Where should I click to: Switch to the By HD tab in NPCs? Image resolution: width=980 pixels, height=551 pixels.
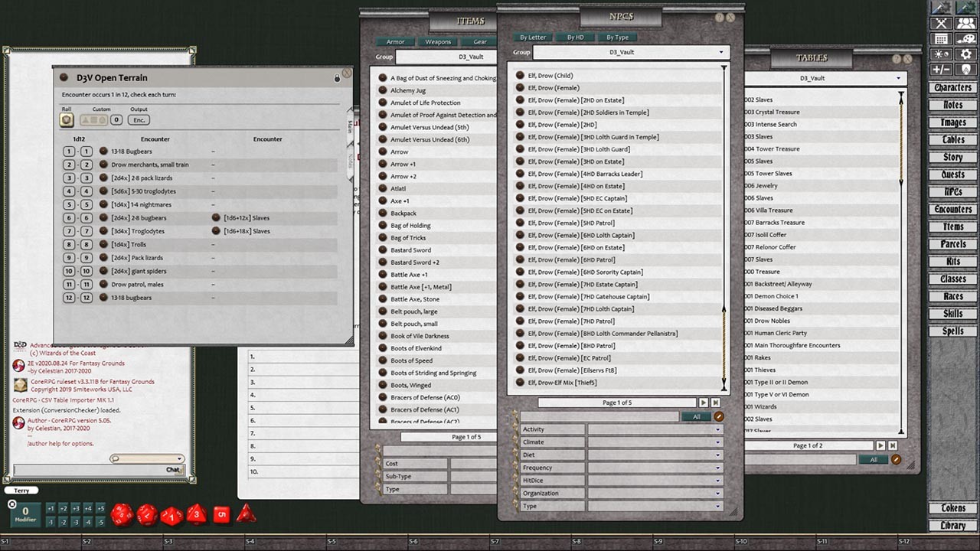pyautogui.click(x=576, y=37)
